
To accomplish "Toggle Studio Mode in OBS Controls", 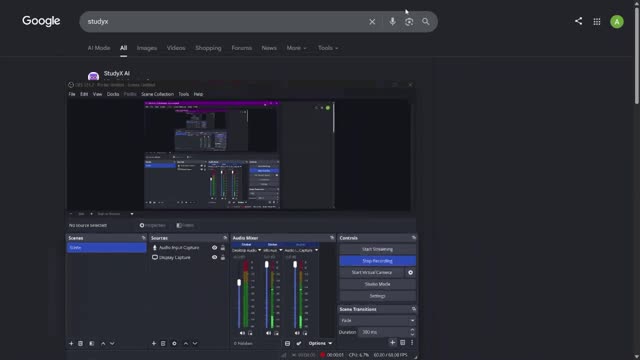I will click(378, 284).
